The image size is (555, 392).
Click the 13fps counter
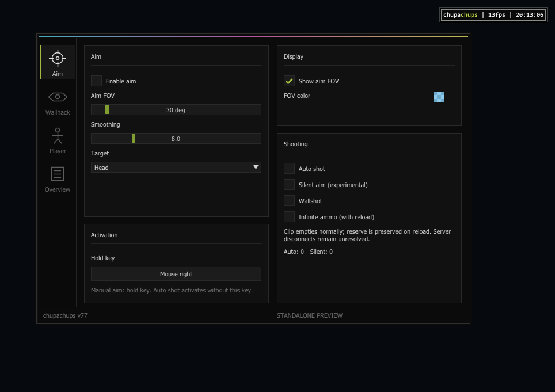[x=497, y=15]
